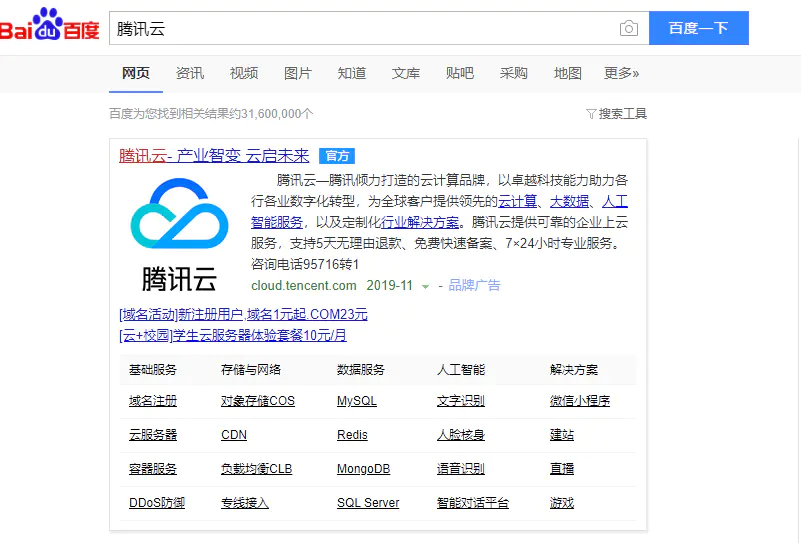
Task: Open the CDN link
Action: [x=234, y=435]
